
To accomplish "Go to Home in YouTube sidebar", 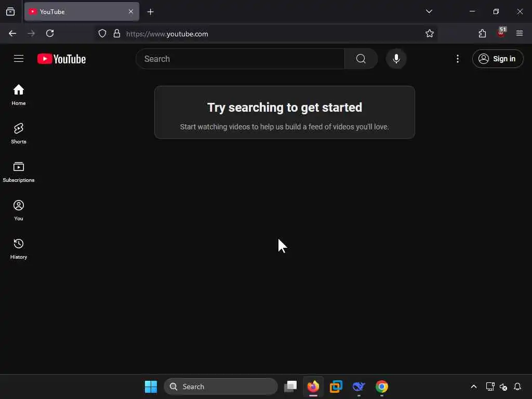I will point(19,95).
